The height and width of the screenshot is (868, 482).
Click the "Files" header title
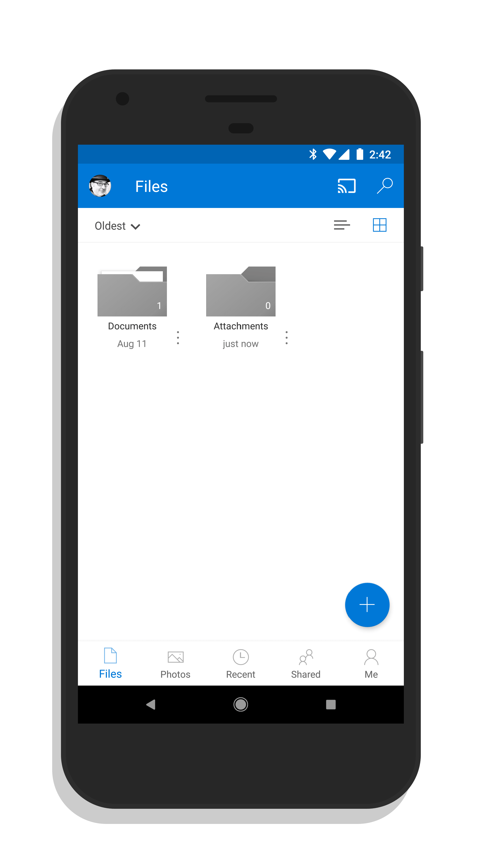point(152,186)
